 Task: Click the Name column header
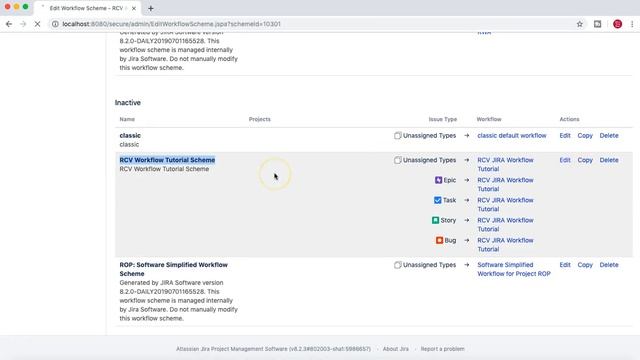coord(127,119)
